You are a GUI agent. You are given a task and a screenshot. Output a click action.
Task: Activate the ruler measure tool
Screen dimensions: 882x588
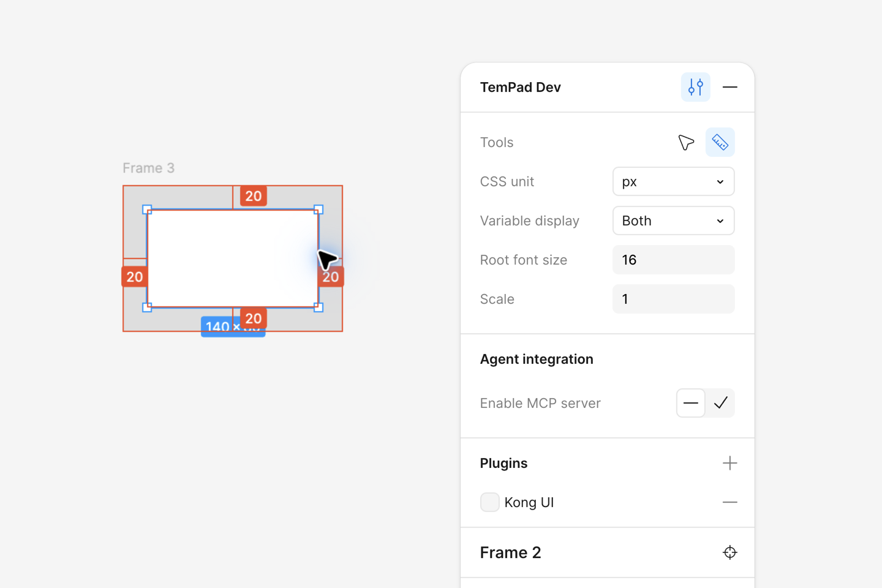pos(720,142)
